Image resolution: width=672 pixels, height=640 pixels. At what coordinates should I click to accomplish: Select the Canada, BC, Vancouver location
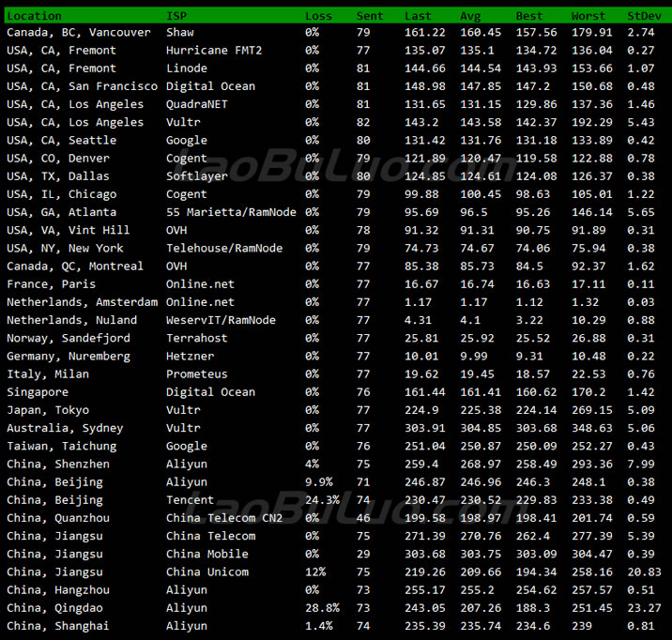pos(79,33)
